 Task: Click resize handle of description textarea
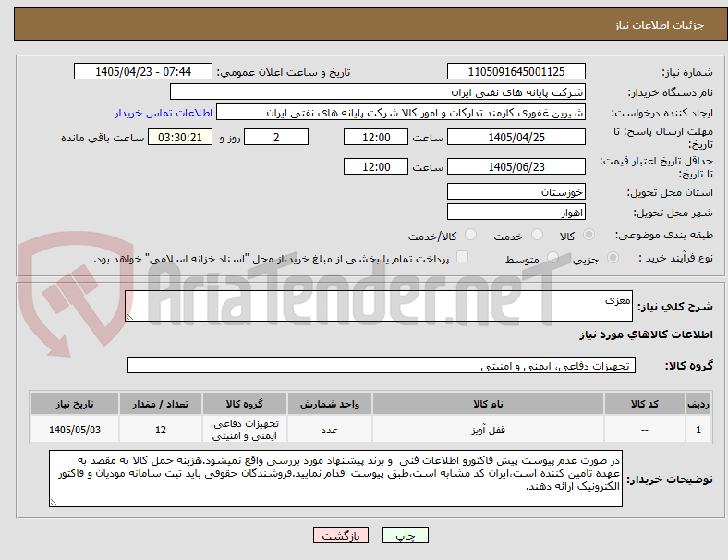click(x=129, y=317)
